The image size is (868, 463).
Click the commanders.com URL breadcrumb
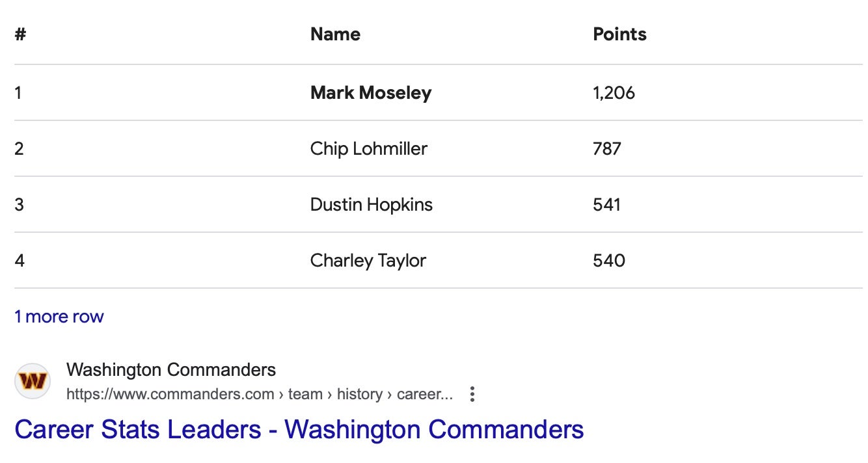pyautogui.click(x=260, y=394)
